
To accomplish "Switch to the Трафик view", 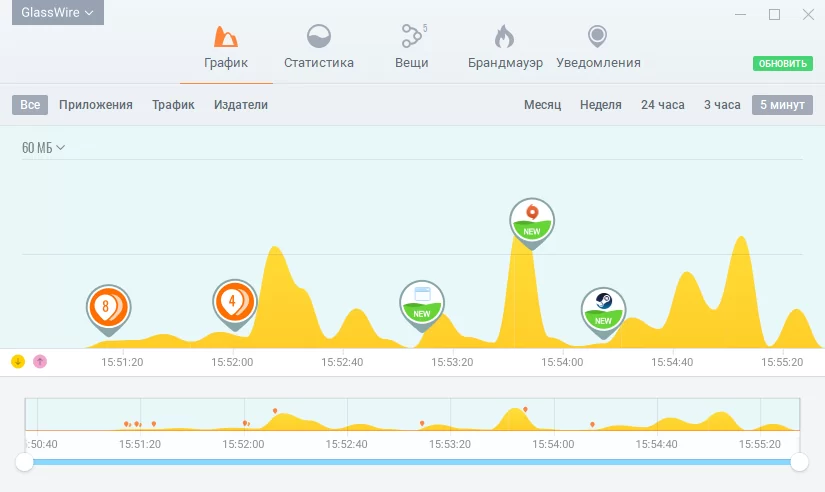I will click(173, 105).
